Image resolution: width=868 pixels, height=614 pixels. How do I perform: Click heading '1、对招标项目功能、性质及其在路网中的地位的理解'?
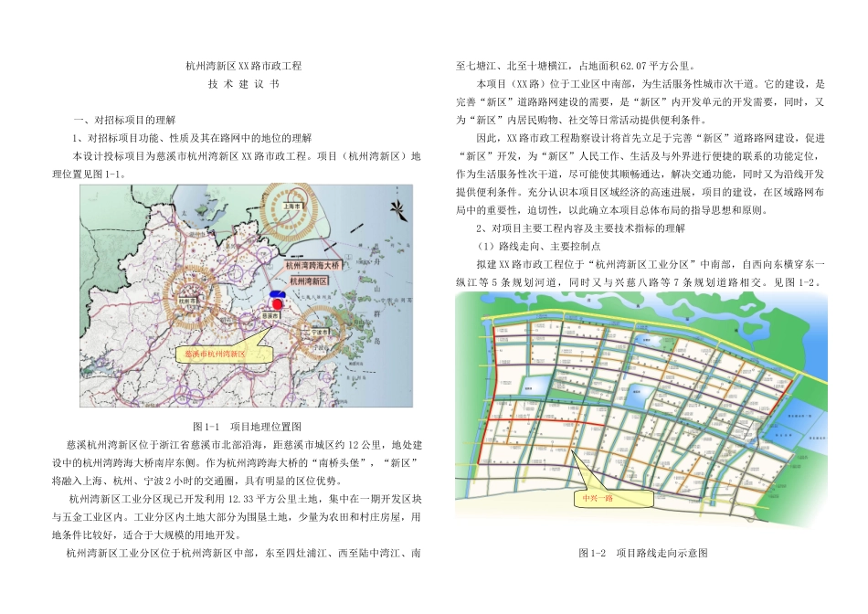click(x=192, y=138)
